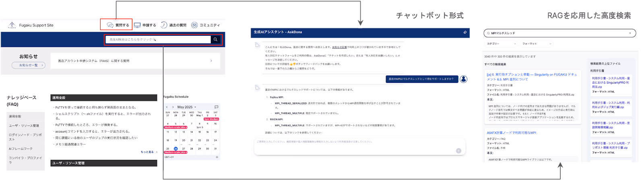
Task: Click the pin icon in AskDona header
Action: [x=465, y=32]
